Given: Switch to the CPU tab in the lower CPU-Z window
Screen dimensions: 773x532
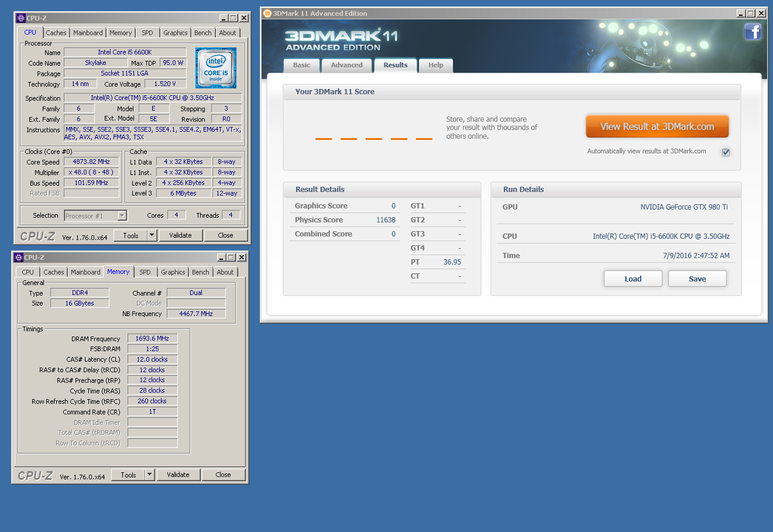Looking at the screenshot, I should pos(28,272).
